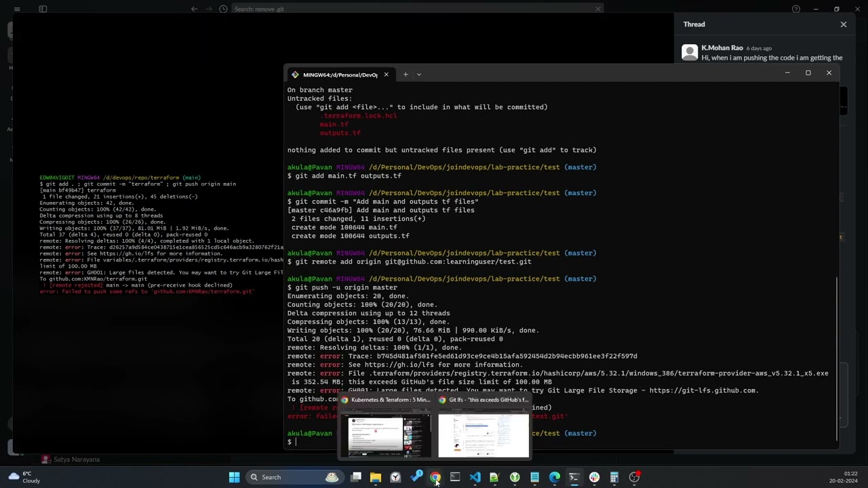868x488 pixels.
Task: Open Calculator from the taskbar
Action: (x=614, y=477)
